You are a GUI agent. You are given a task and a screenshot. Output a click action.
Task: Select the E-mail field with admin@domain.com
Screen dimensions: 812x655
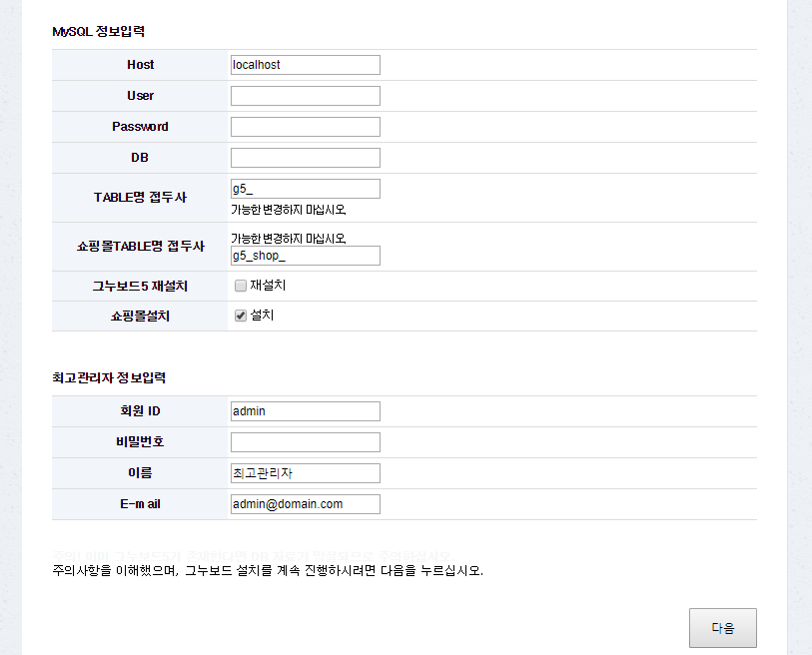(305, 504)
